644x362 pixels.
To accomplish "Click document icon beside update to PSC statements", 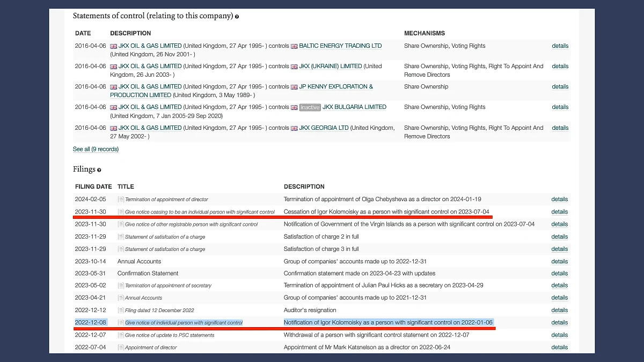I will tap(121, 335).
